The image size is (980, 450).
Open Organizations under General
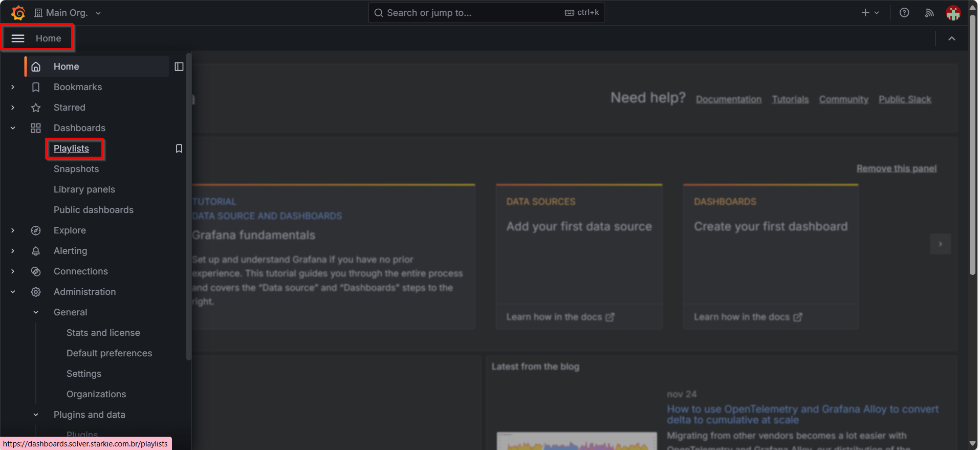pyautogui.click(x=96, y=394)
